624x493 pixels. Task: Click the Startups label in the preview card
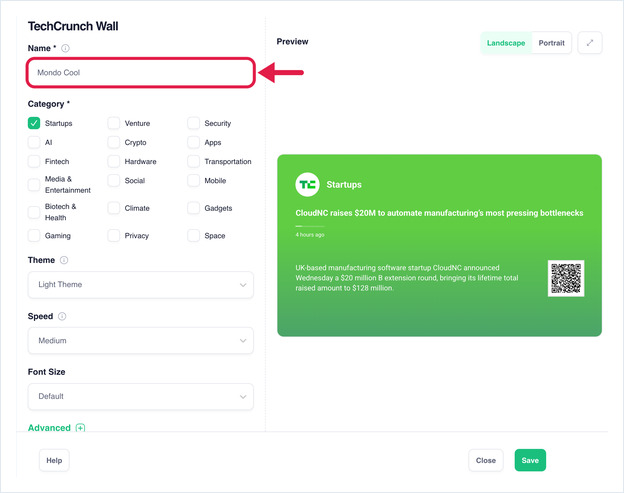(344, 185)
